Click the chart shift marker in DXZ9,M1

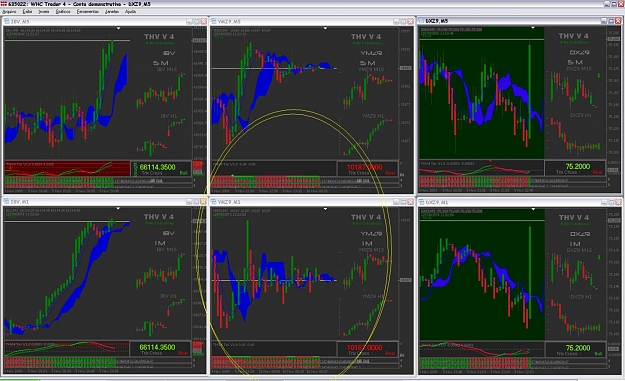533,209
